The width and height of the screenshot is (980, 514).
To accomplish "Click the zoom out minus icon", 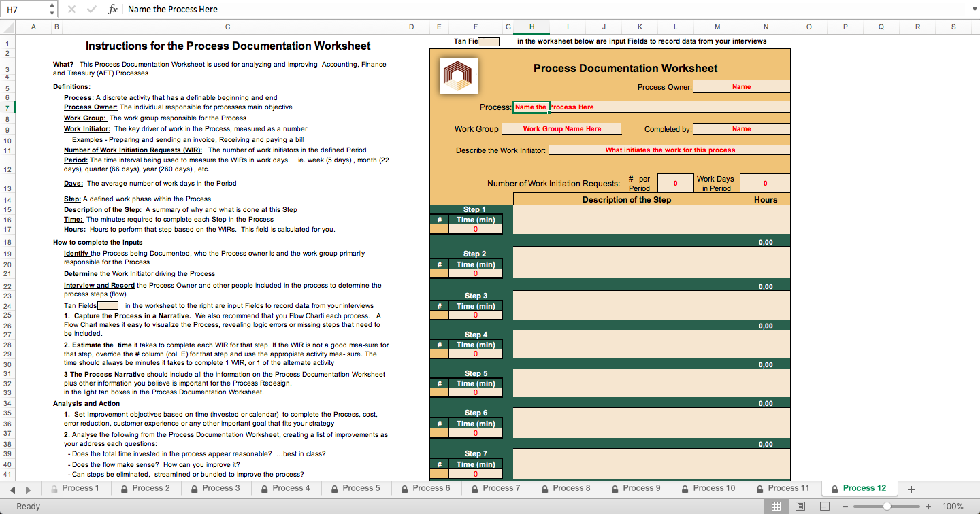I will tap(845, 507).
